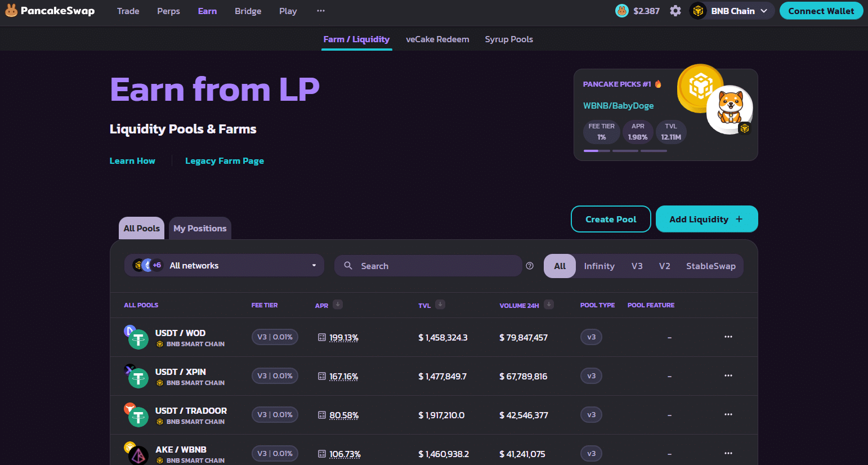Open the BNB Chain network selector
This screenshot has width=868, height=465.
point(732,11)
